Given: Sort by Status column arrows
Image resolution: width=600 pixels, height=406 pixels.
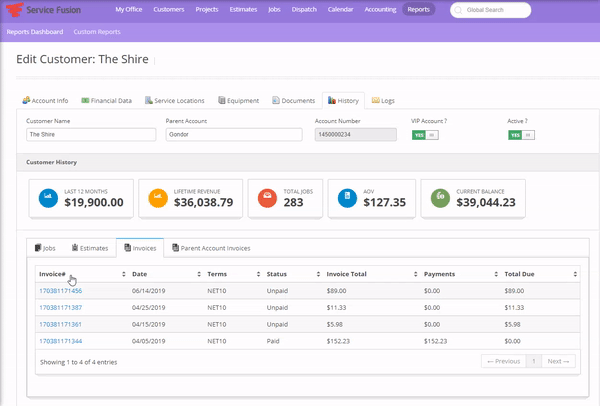Looking at the screenshot, I should (318, 274).
